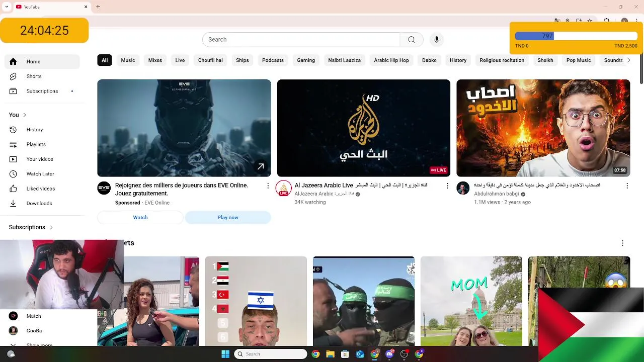Open Subscriptions in the sidebar
Image resolution: width=644 pixels, height=362 pixels.
[x=42, y=91]
